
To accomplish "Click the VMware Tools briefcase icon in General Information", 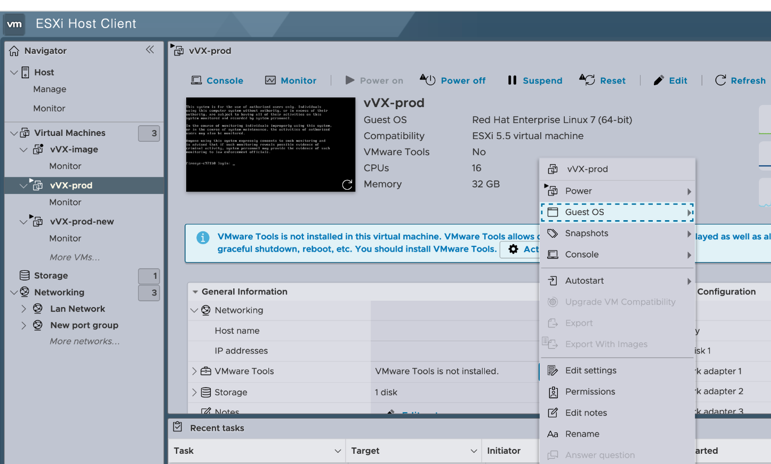I will pos(206,371).
